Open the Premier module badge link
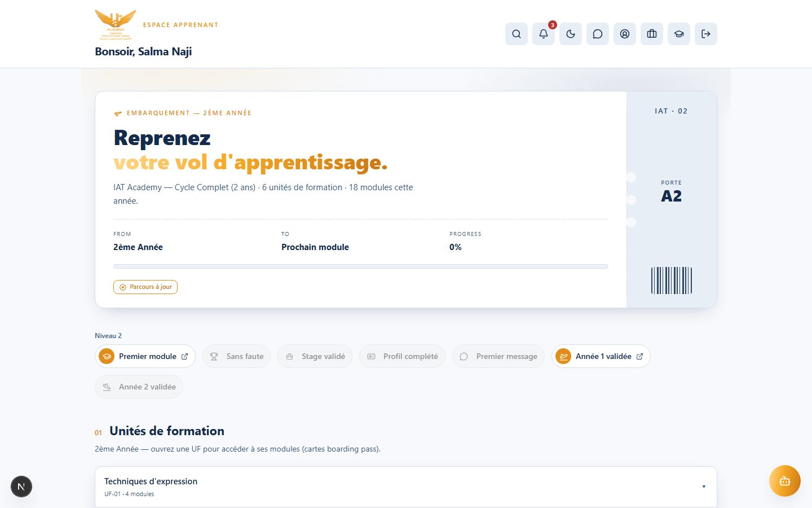812x508 pixels. click(x=145, y=356)
